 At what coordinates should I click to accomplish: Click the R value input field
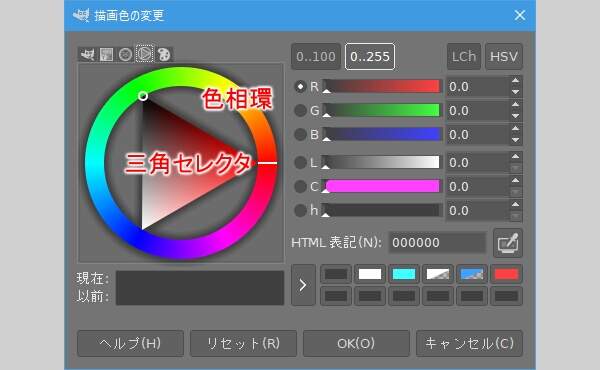pos(478,87)
